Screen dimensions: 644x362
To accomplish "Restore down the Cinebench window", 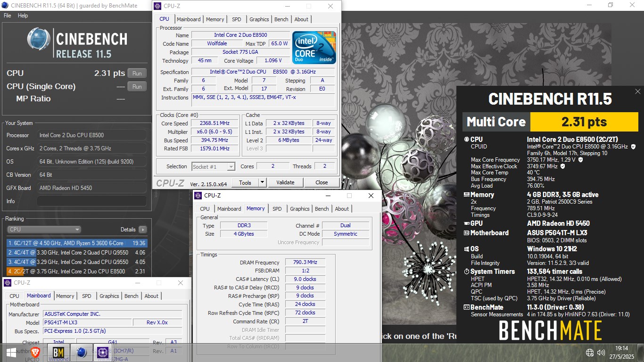I will pyautogui.click(x=611, y=5).
